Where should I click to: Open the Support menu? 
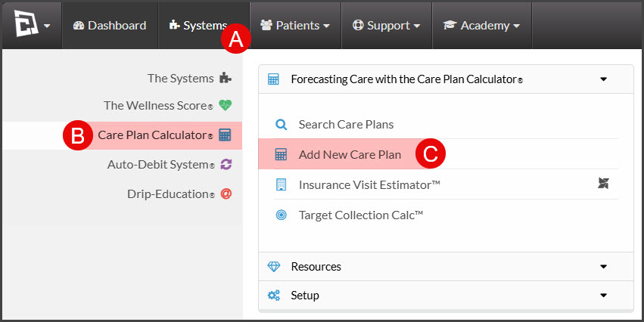pos(387,26)
